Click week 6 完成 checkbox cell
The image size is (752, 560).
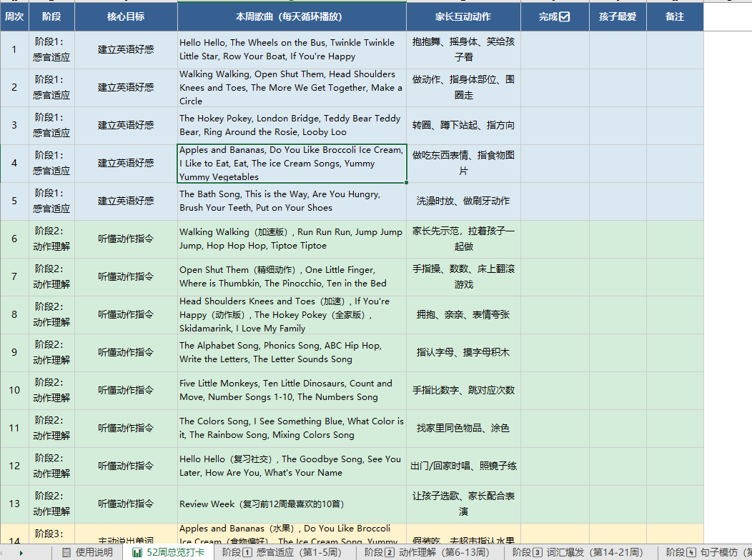pyautogui.click(x=555, y=239)
